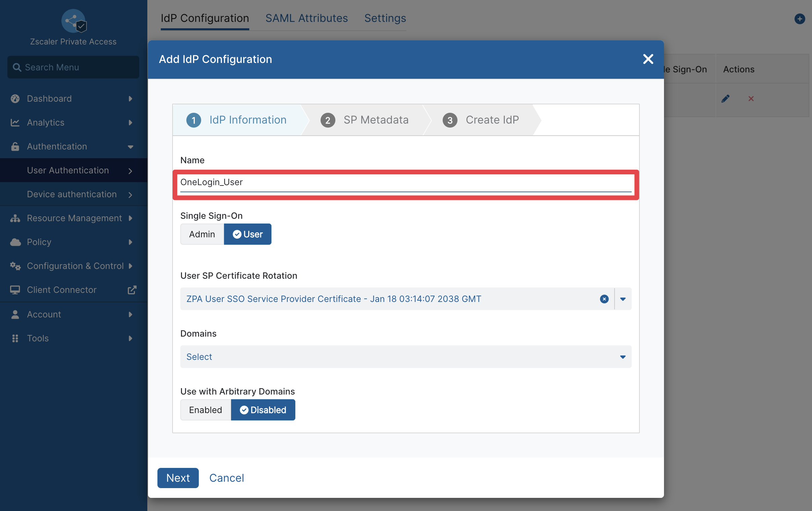This screenshot has height=511, width=812.
Task: Enable Use with Arbitrary Domains
Action: [206, 410]
